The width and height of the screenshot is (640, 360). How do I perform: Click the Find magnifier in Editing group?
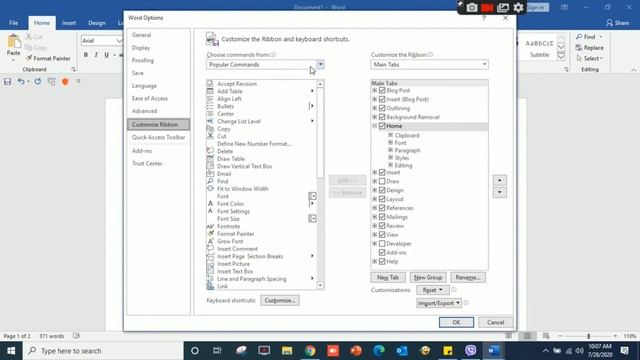(x=579, y=37)
